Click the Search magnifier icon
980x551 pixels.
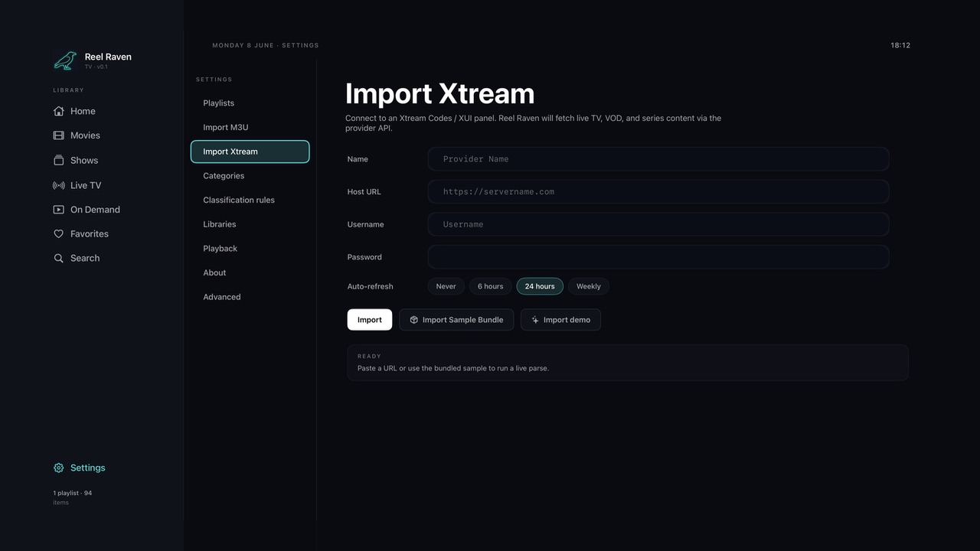click(58, 259)
